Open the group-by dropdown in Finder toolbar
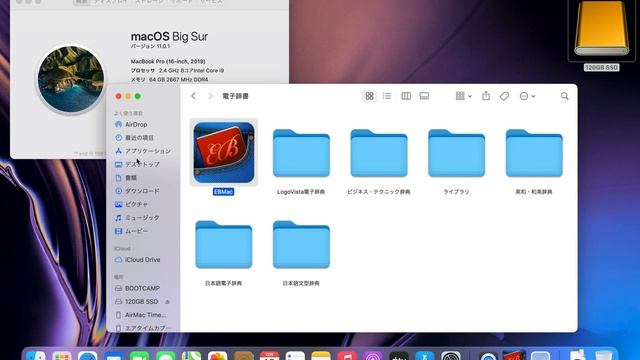Viewport: 640px width, 360px height. (x=463, y=96)
